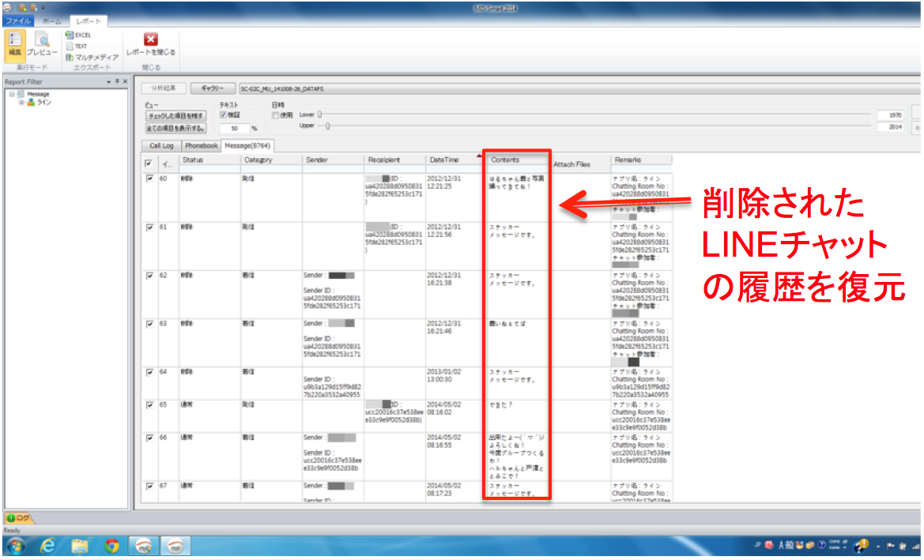Image resolution: width=924 pixels, height=560 pixels.
Task: Click レポートを閉じる red X icon
Action: click(150, 39)
